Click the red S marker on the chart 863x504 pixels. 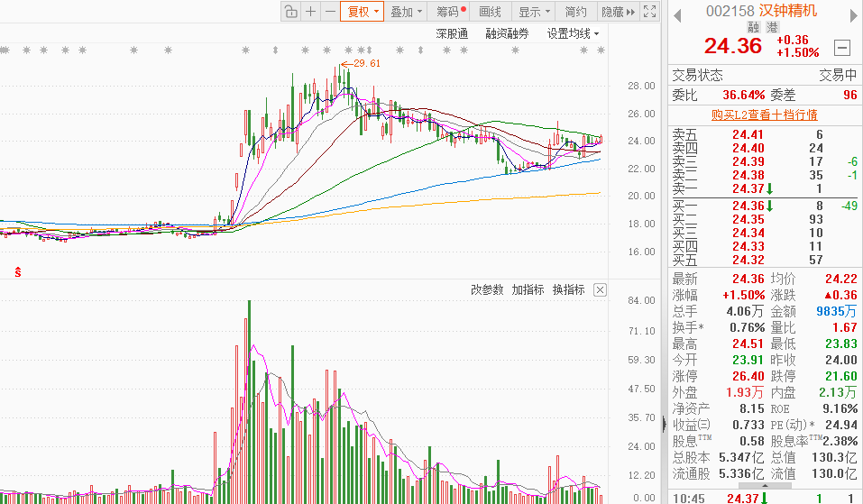point(18,271)
